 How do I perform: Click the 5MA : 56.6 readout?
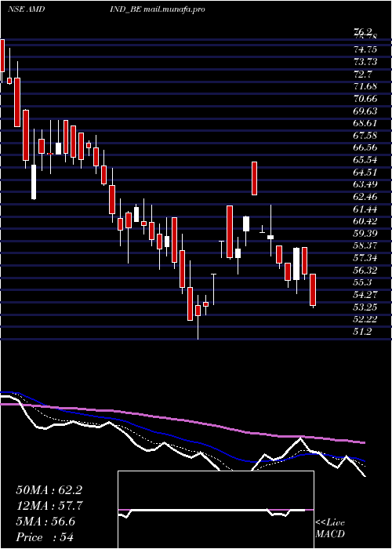point(45,522)
